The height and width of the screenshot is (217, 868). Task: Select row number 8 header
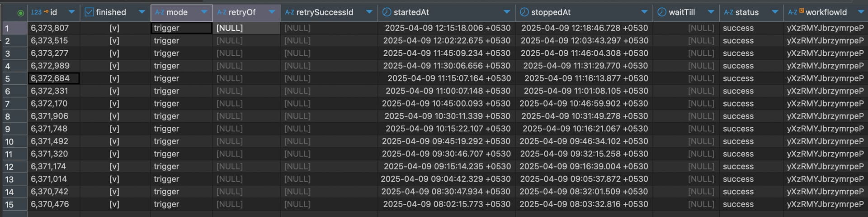pos(14,116)
